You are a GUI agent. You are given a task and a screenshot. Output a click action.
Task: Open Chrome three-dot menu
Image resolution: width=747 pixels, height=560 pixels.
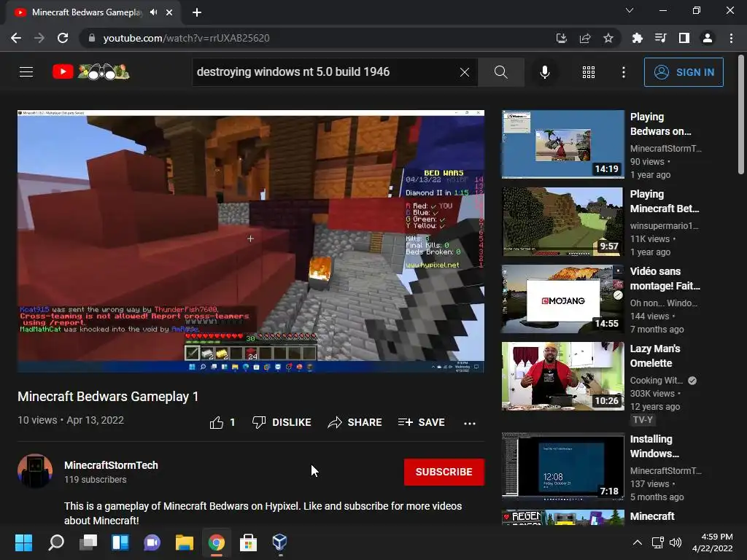pos(731,38)
